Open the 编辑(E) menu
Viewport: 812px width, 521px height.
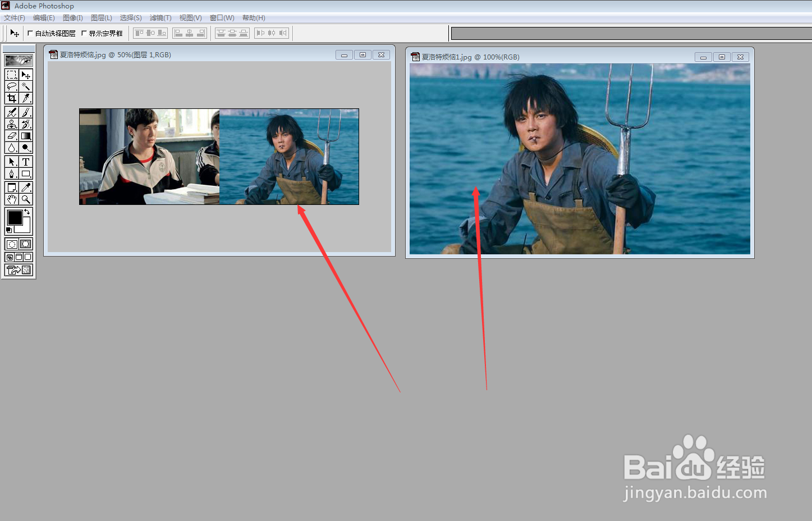tap(44, 18)
